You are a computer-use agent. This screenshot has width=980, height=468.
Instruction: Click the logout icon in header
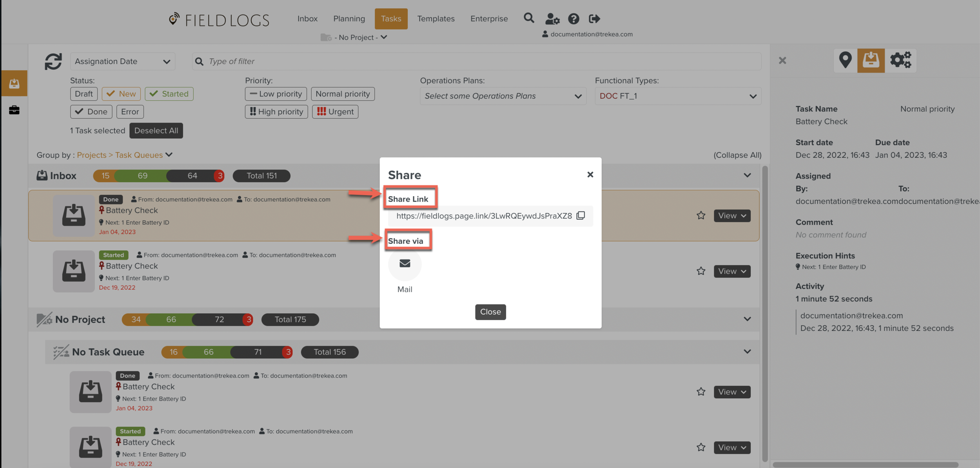pos(594,19)
